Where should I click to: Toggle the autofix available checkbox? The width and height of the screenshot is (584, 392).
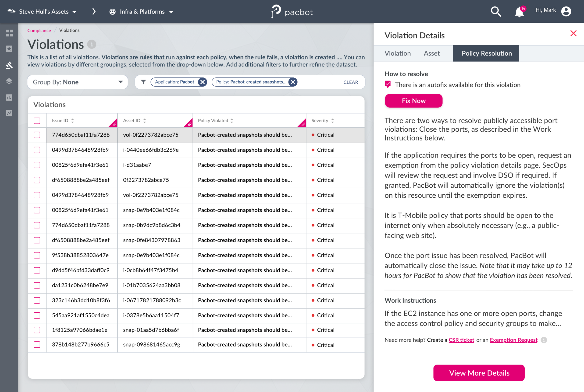pyautogui.click(x=388, y=84)
